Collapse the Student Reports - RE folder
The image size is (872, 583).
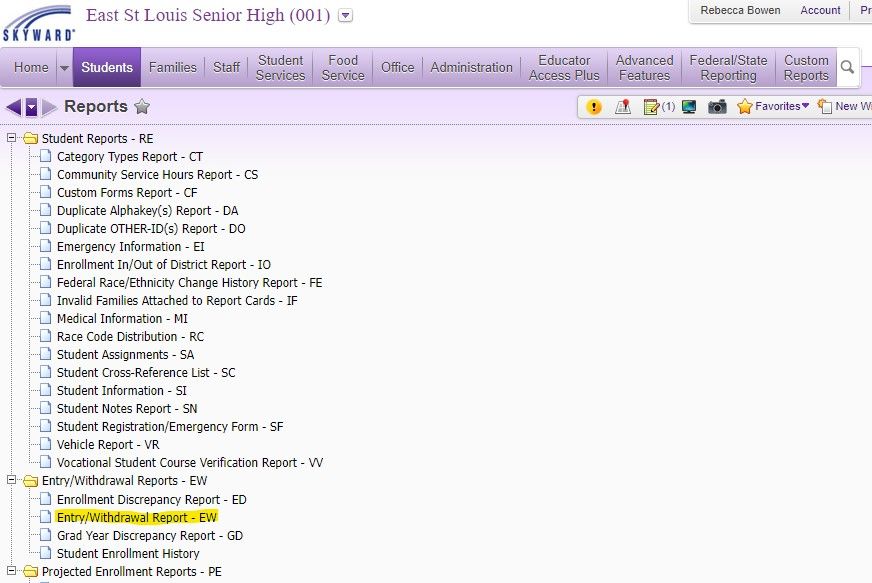13,139
